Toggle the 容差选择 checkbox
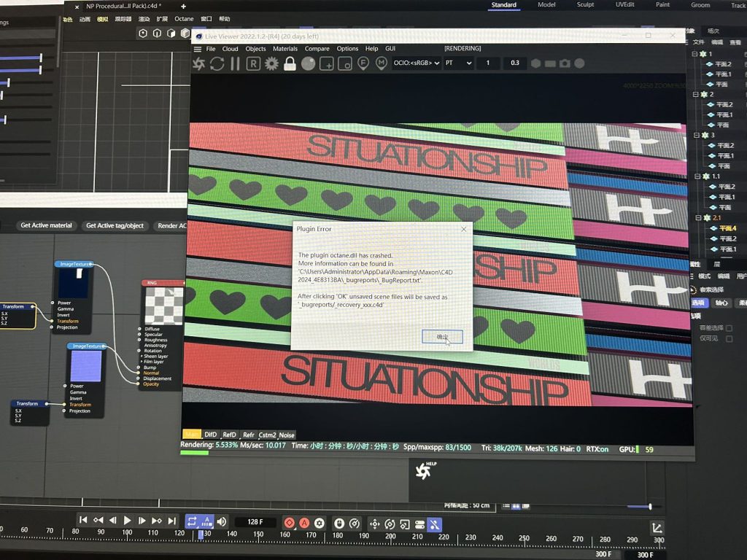747x560 pixels. 729,328
